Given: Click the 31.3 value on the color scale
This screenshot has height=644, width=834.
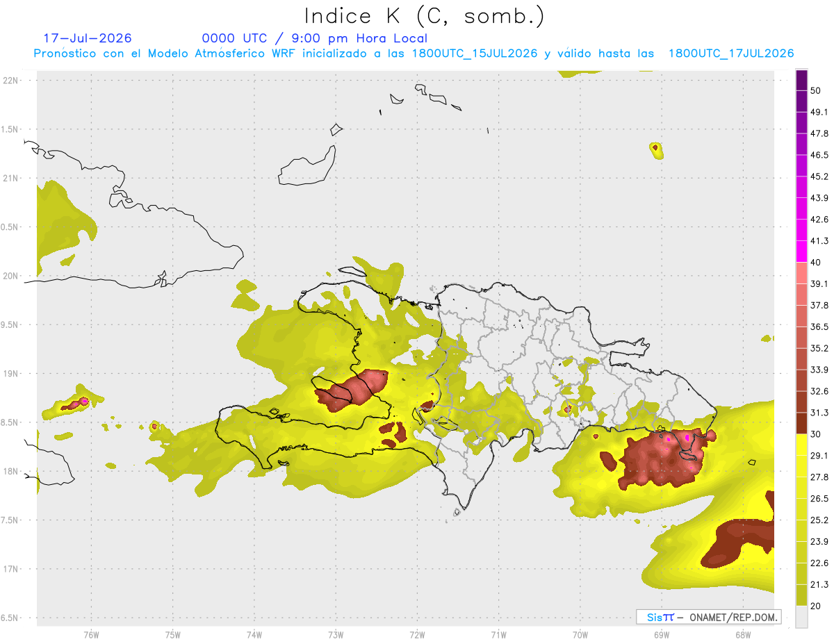Looking at the screenshot, I should point(819,413).
